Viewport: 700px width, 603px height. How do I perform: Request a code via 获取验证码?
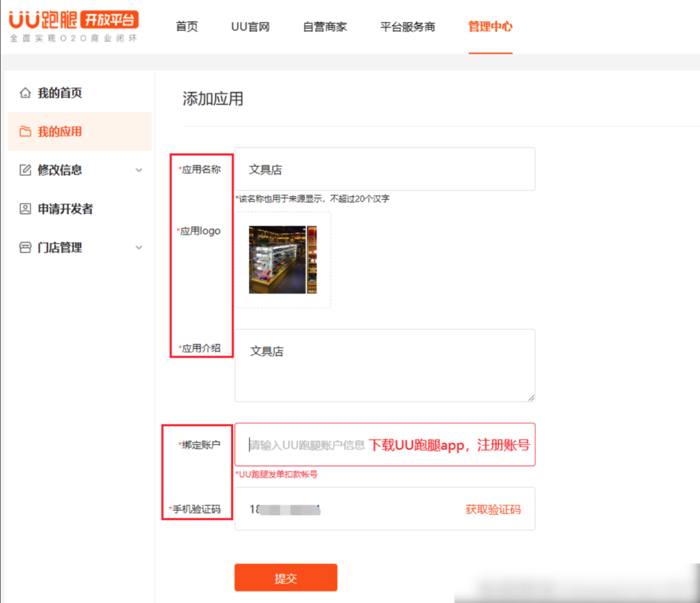pyautogui.click(x=493, y=509)
